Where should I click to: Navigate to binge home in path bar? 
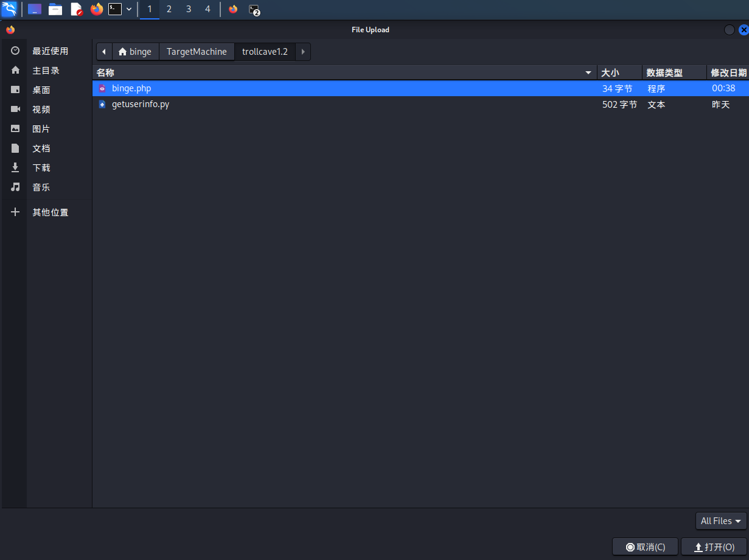tap(135, 52)
